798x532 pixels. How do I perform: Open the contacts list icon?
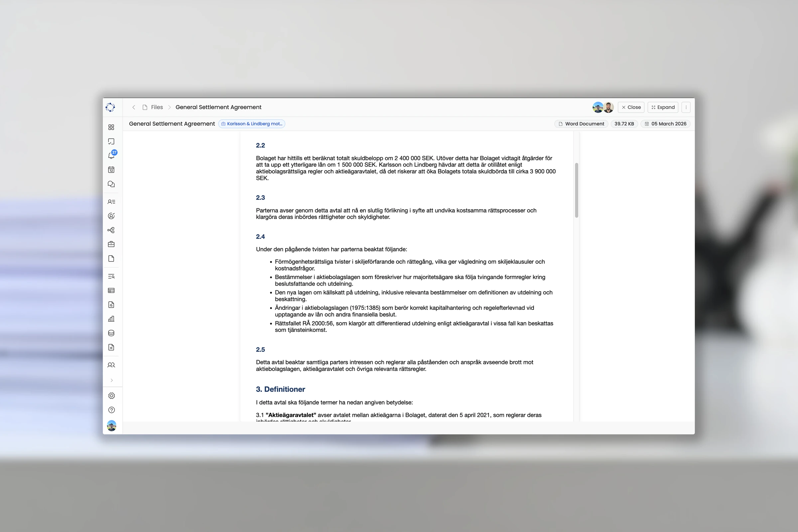point(111,201)
